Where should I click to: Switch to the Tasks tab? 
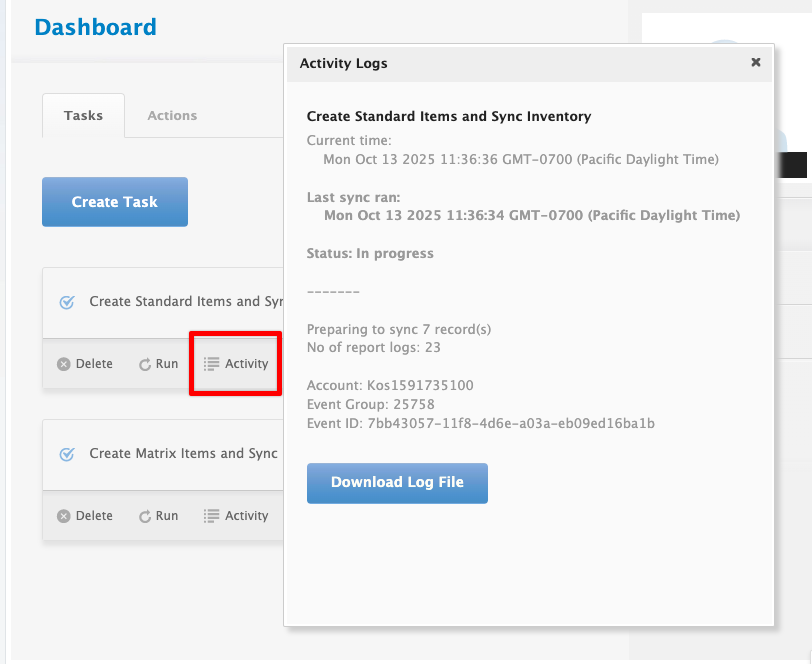pos(83,116)
